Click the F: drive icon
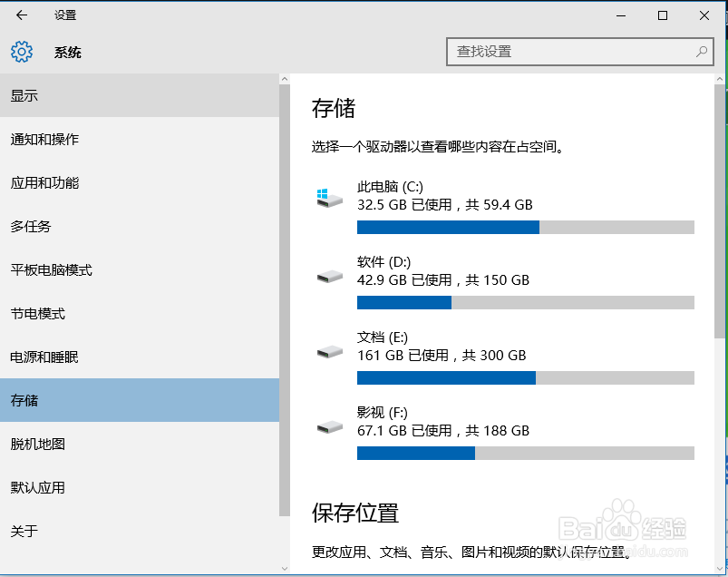The height and width of the screenshot is (577, 728). click(x=329, y=425)
